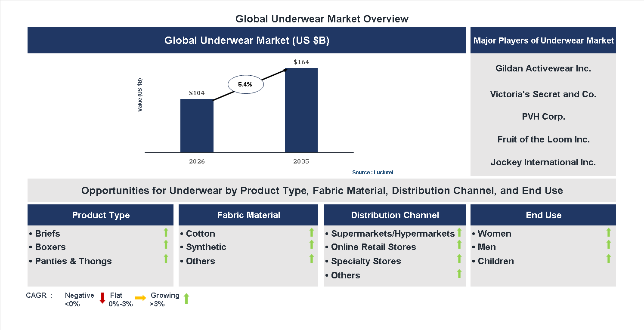Select the Fabric Material tab
The image size is (644, 330).
coord(248,215)
